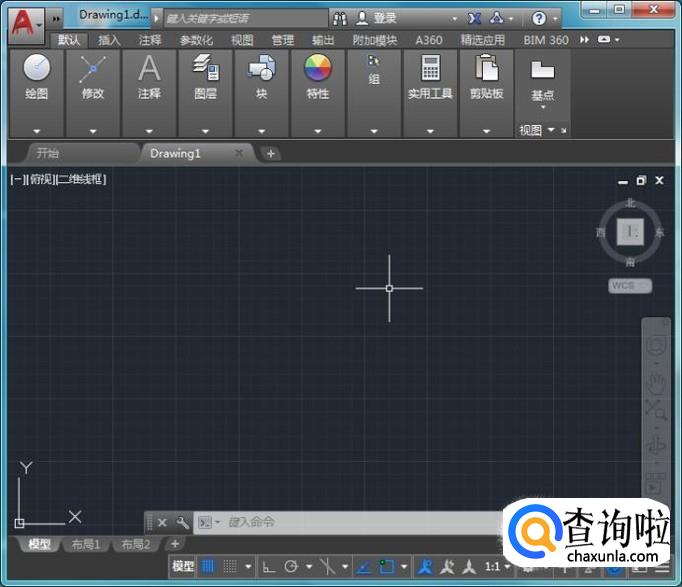Click the 修改 (Modify) panel icon
This screenshot has height=587, width=682.
(93, 68)
